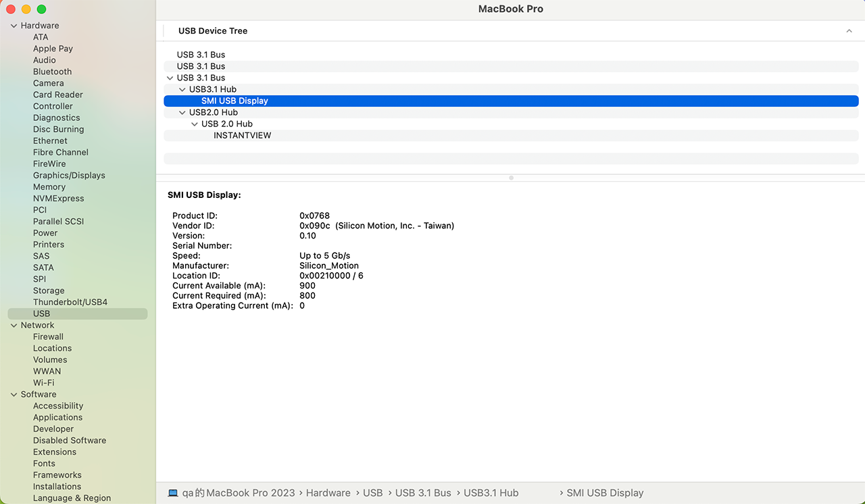Select INSTANTVIEW device in the tree
This screenshot has height=504, width=865.
(242, 135)
